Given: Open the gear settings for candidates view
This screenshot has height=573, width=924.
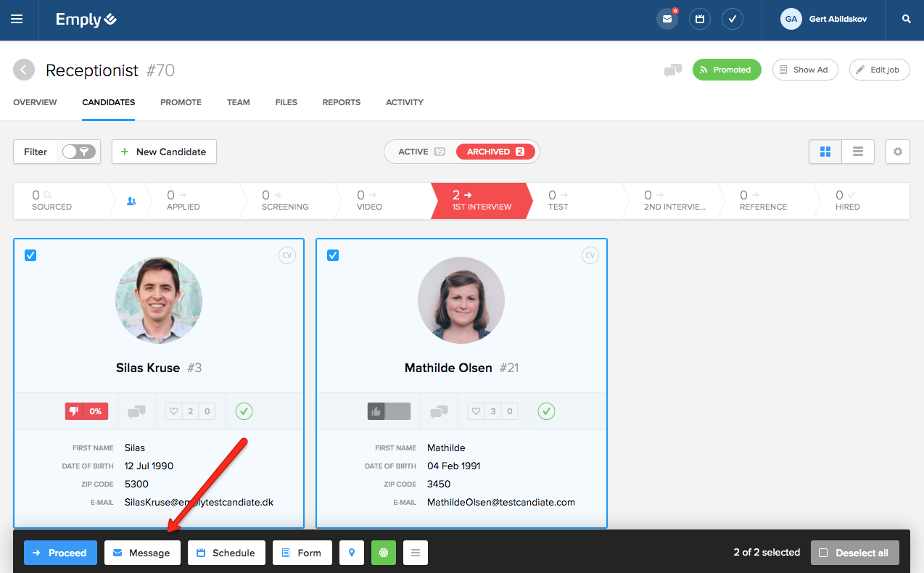Looking at the screenshot, I should click(x=898, y=152).
